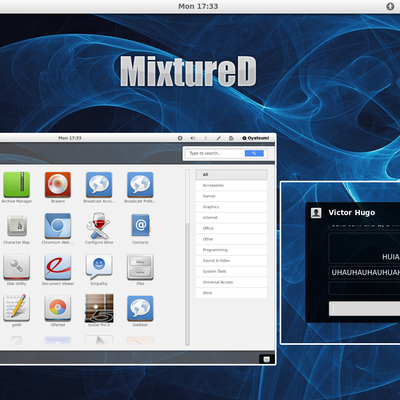Focus the Type to search field
Image resolution: width=400 pixels, height=400 pixels.
[215, 153]
